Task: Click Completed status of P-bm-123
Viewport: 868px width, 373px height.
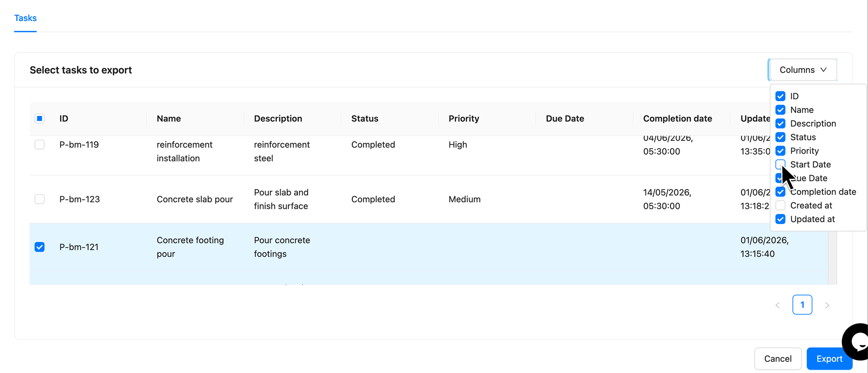Action: point(373,199)
